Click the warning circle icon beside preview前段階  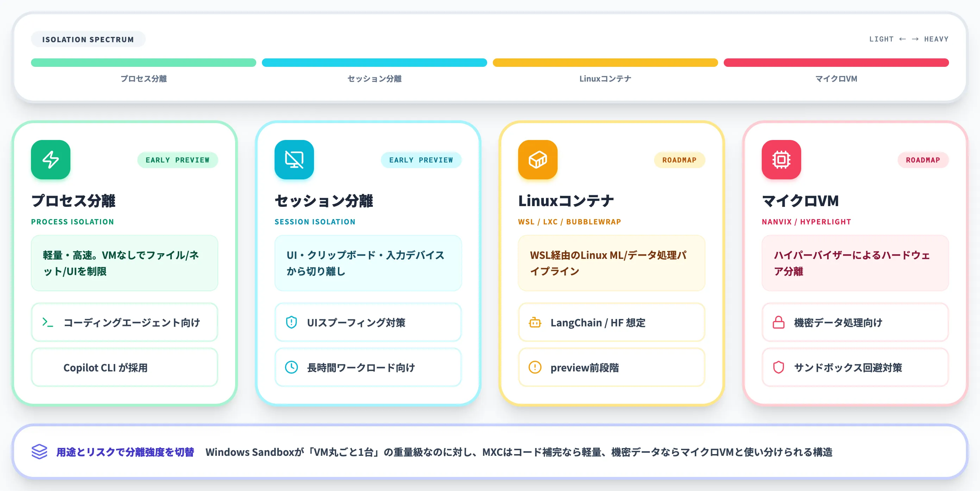click(535, 368)
